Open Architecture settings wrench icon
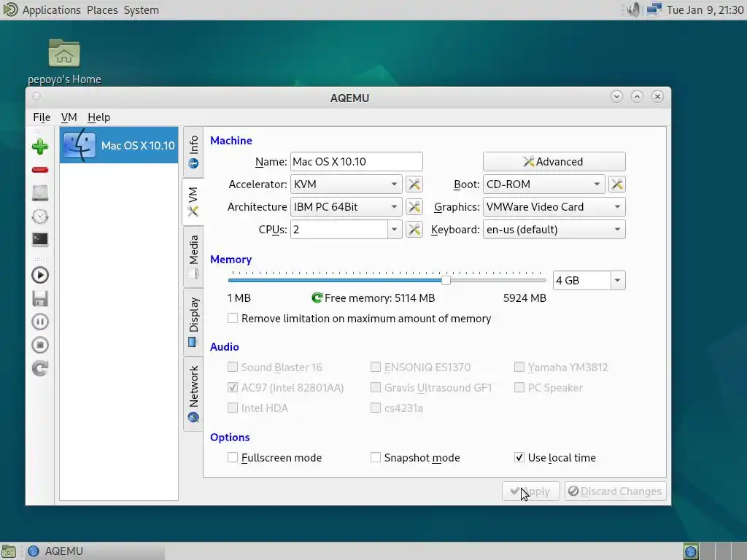This screenshot has height=560, width=747. click(x=414, y=206)
